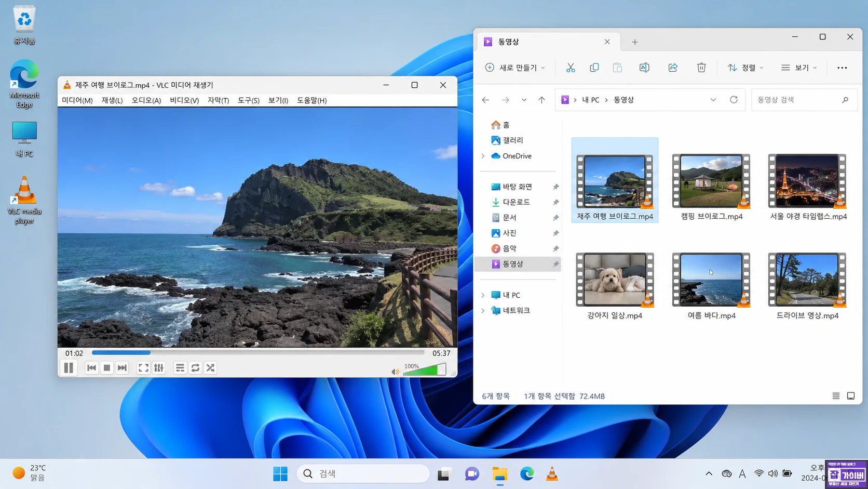
Task: Click the 동영상 검색 search box
Action: point(804,100)
